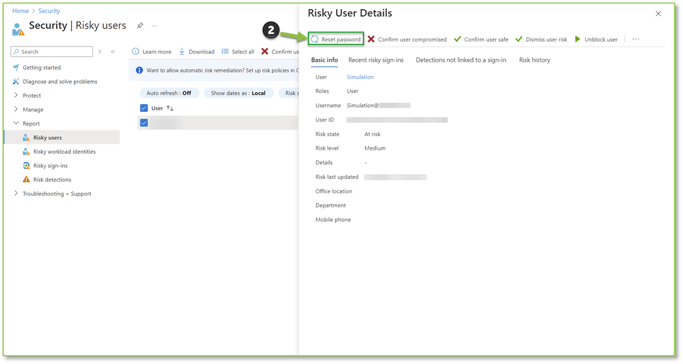Uncheck the selected risky user row checkbox
Screen dimensions: 683x364
[144, 123]
